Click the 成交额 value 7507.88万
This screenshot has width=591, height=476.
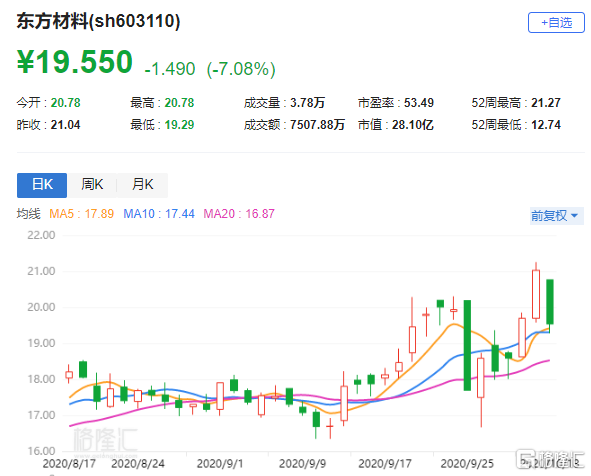(x=317, y=125)
